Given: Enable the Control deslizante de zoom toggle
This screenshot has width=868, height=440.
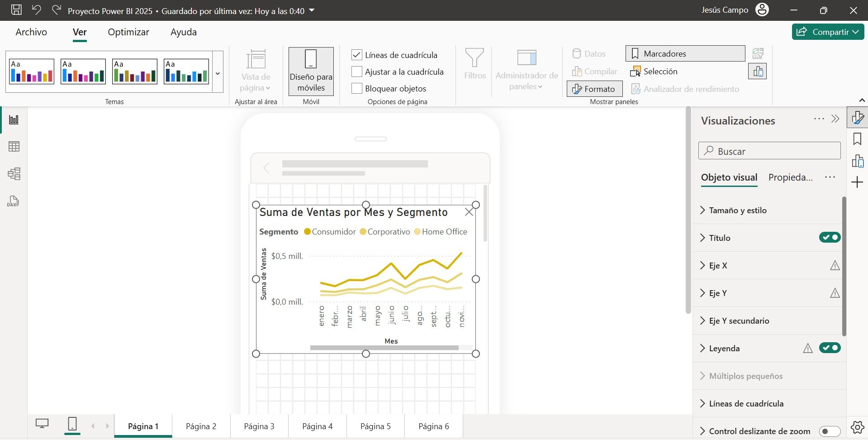Looking at the screenshot, I should [x=830, y=431].
